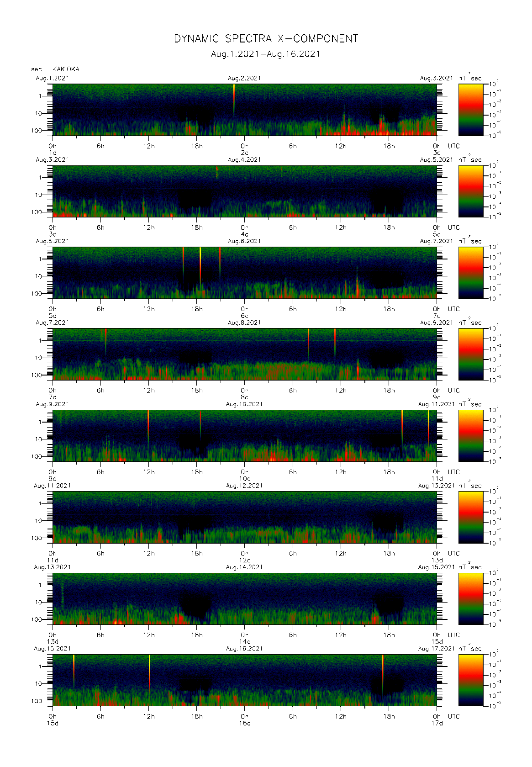Open the spectrogram panel centered on Aug.4.2021
532x767 pixels.
[x=245, y=191]
